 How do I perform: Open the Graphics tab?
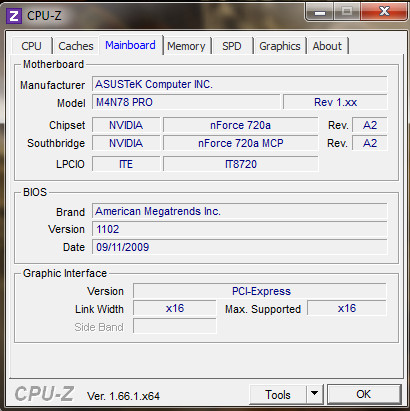point(280,46)
